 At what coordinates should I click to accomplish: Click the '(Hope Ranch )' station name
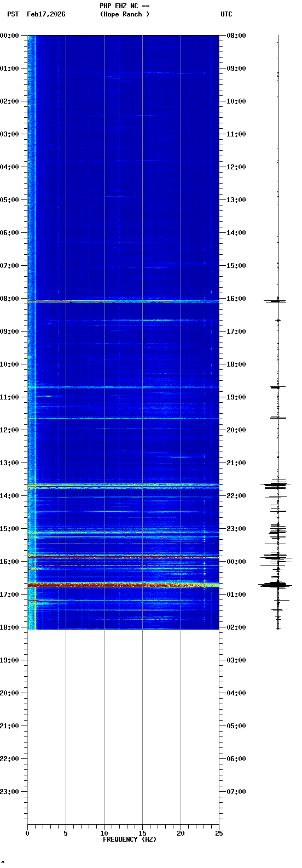pos(124,14)
